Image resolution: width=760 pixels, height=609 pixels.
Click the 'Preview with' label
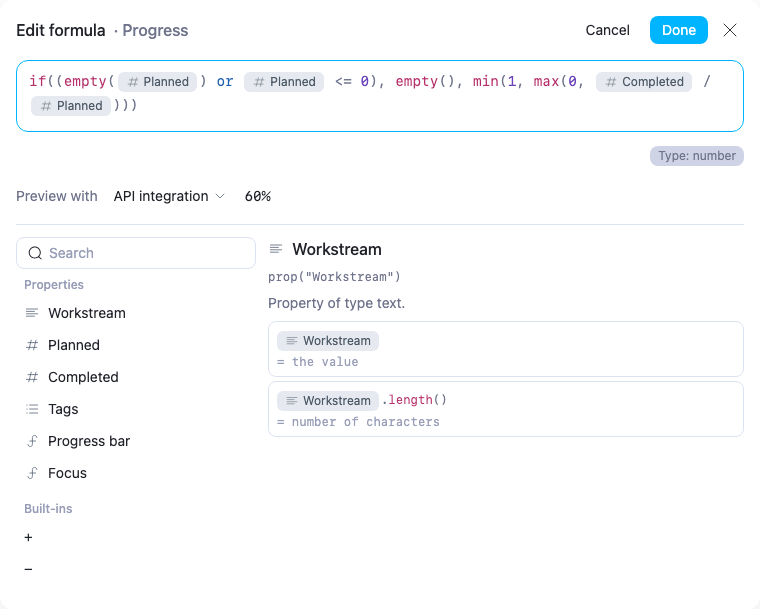point(57,196)
